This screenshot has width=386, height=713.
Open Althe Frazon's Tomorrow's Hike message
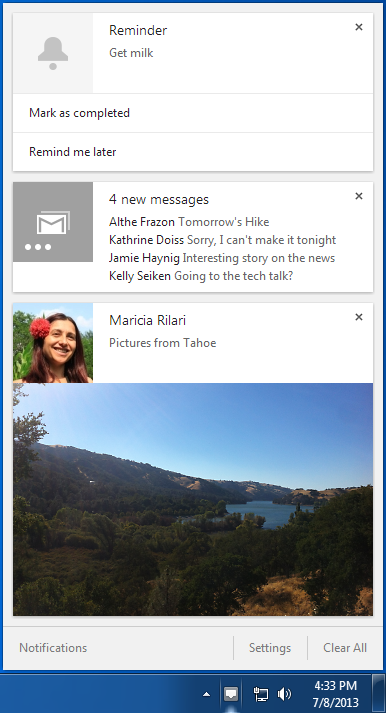coord(189,222)
